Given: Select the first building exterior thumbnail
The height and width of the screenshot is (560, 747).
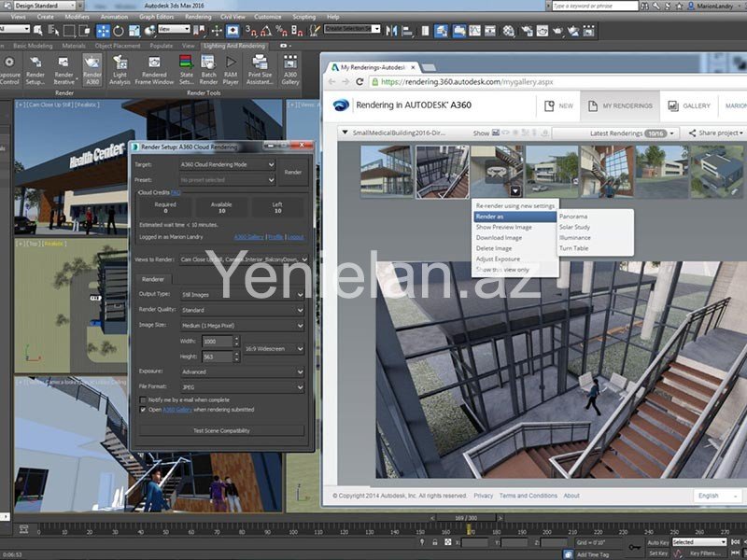Looking at the screenshot, I should tap(387, 172).
